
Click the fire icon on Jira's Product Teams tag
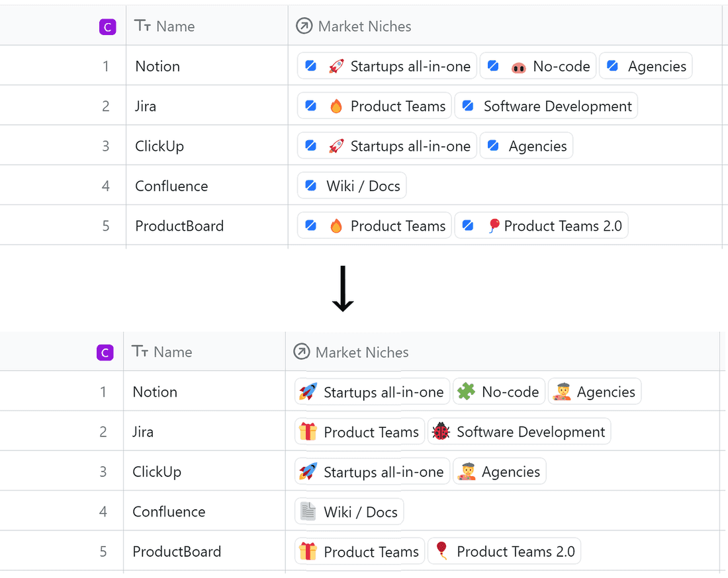click(x=336, y=106)
